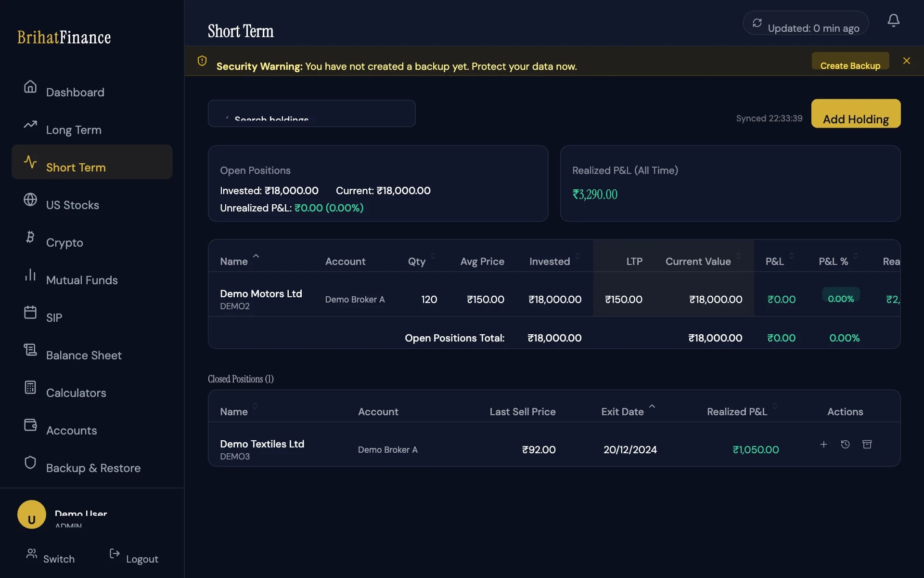Click Realized P&L value ₹3,290.00
This screenshot has width=924, height=578.
pos(595,194)
